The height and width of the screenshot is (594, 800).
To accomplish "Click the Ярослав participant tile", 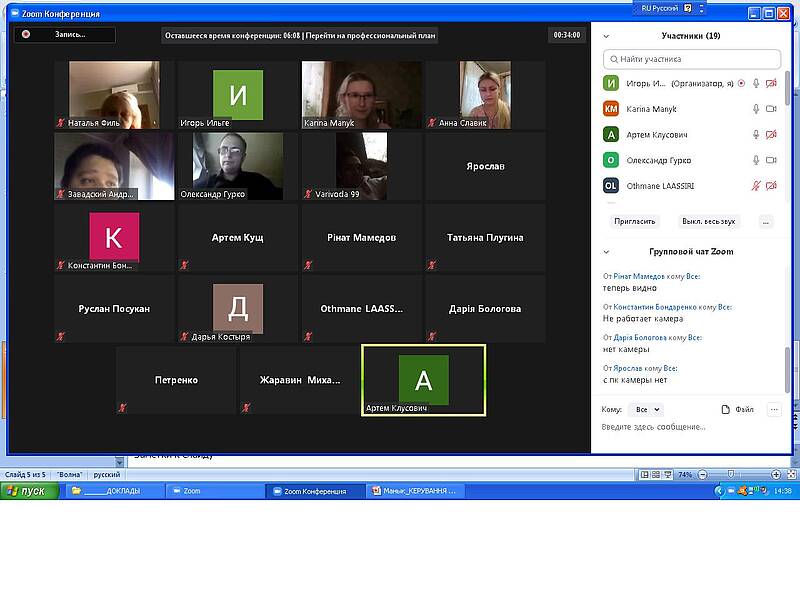I will click(485, 166).
